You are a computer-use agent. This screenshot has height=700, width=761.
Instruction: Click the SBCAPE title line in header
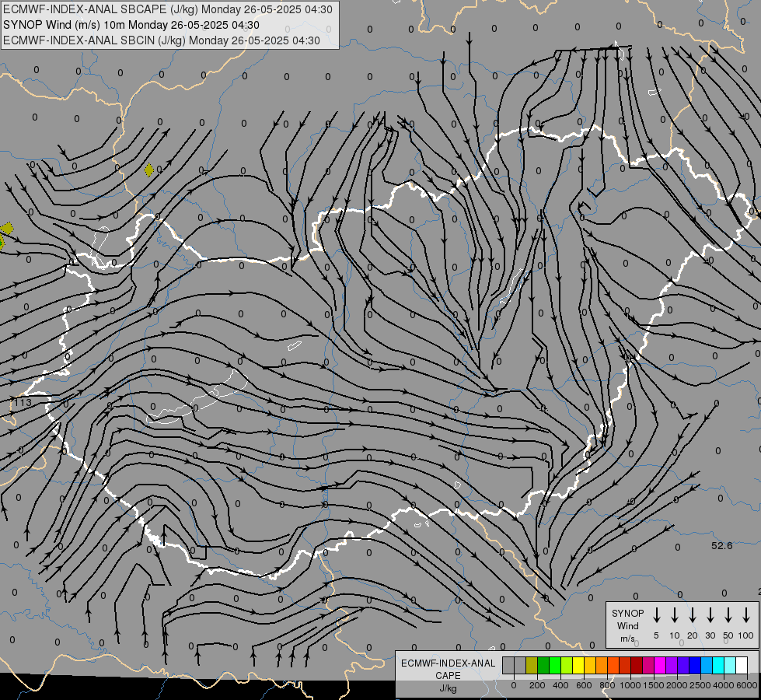168,9
